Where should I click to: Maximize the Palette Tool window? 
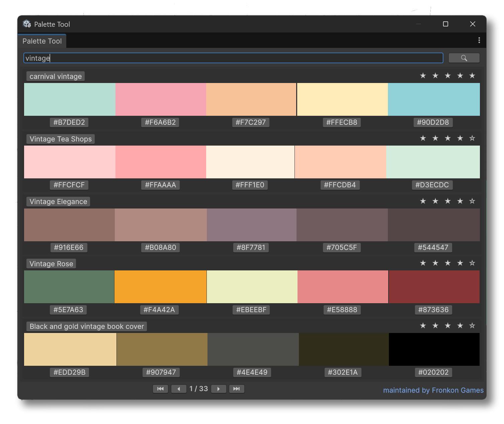445,24
